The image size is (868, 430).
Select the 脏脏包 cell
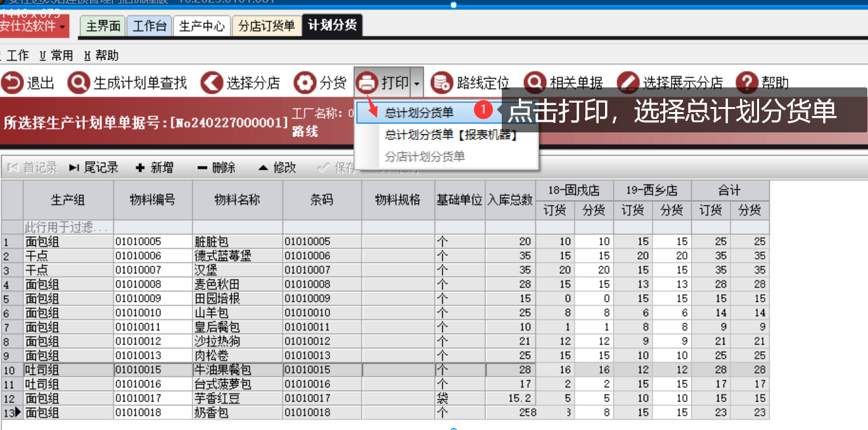pyautogui.click(x=238, y=241)
